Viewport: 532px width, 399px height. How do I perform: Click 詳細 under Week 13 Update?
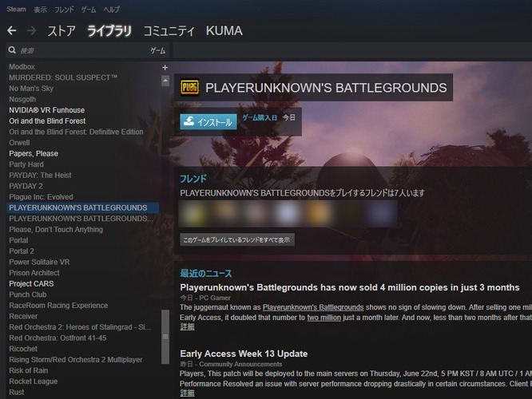click(187, 393)
